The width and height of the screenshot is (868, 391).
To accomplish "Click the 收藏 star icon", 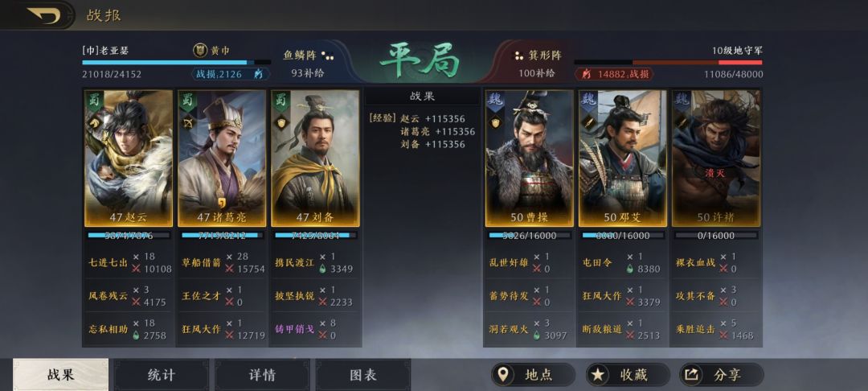I will [x=597, y=375].
